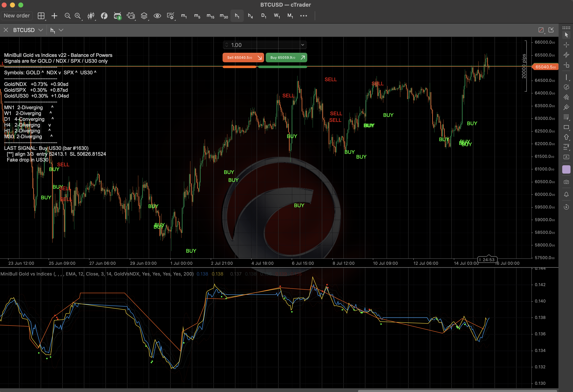573x392 pixels.
Task: Click the '20000 pips' scale label
Action: pos(524,66)
